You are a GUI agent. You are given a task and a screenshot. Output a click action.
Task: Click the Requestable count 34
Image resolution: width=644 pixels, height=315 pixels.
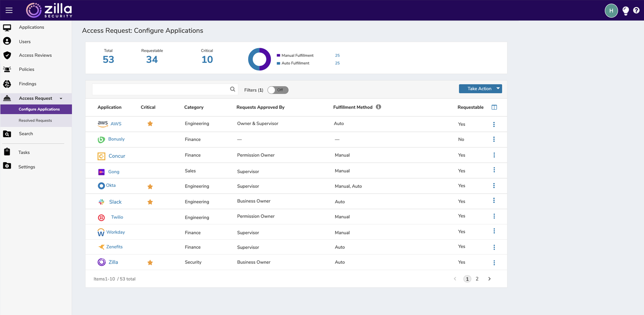point(152,60)
